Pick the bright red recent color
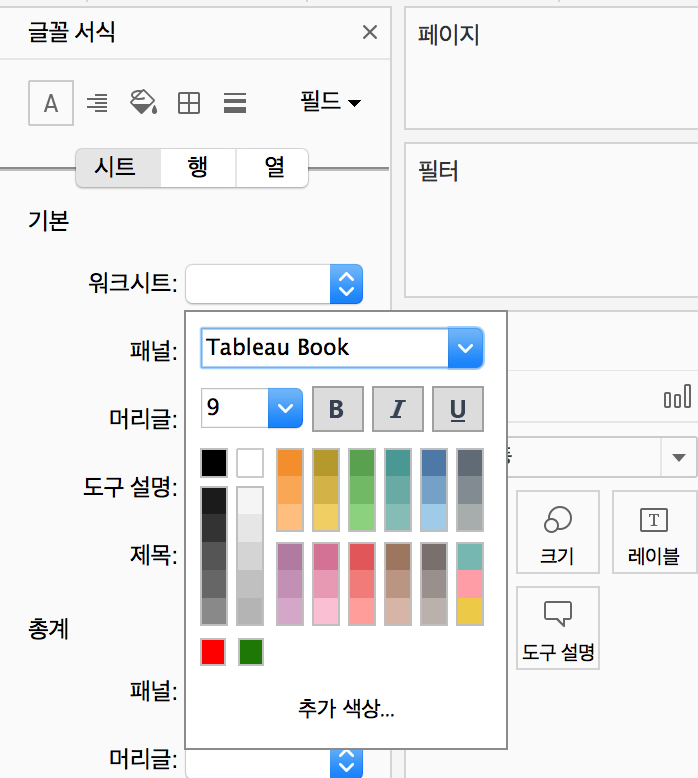The height and width of the screenshot is (778, 698). pyautogui.click(x=213, y=651)
